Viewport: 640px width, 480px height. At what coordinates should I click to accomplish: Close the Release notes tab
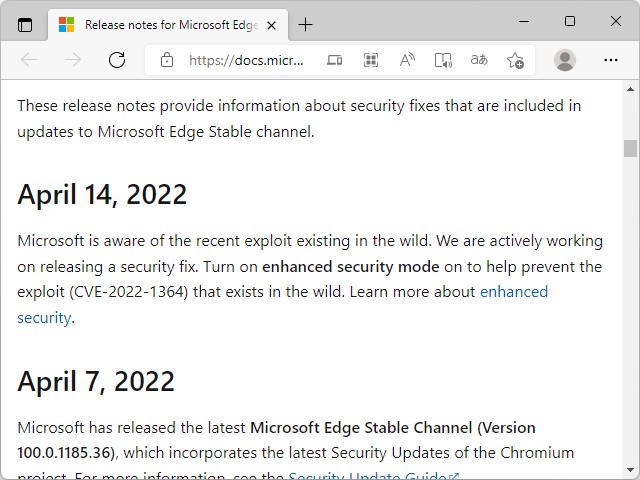coord(272,24)
